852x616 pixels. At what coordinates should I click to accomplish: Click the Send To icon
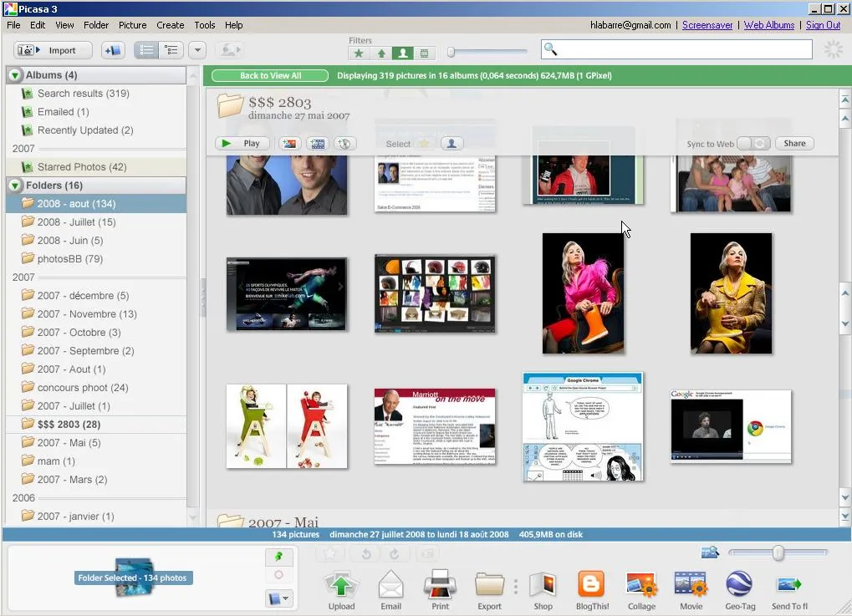coord(789,590)
